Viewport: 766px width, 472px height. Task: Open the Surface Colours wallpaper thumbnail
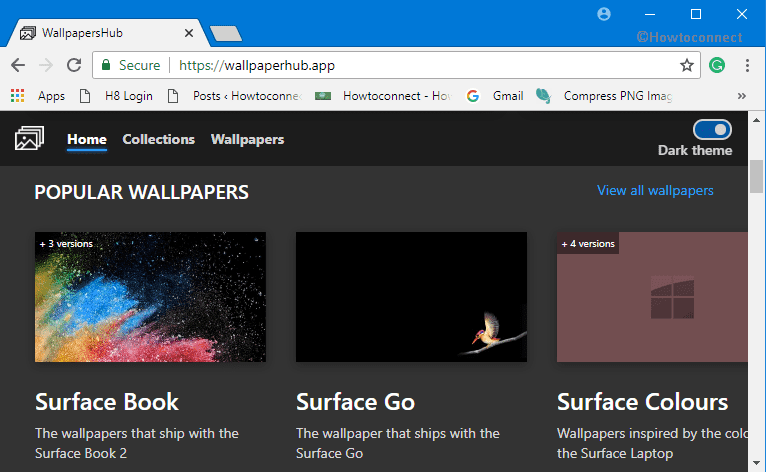652,297
